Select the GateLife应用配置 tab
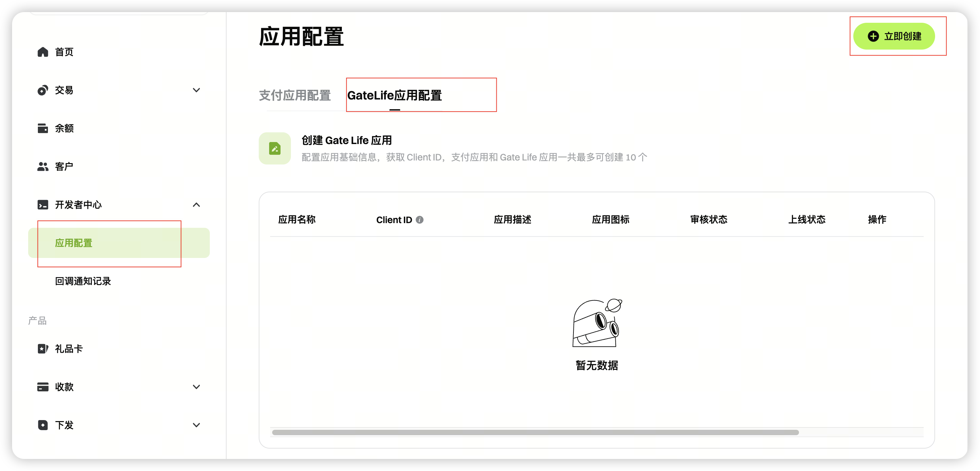Image resolution: width=980 pixels, height=471 pixels. point(394,95)
